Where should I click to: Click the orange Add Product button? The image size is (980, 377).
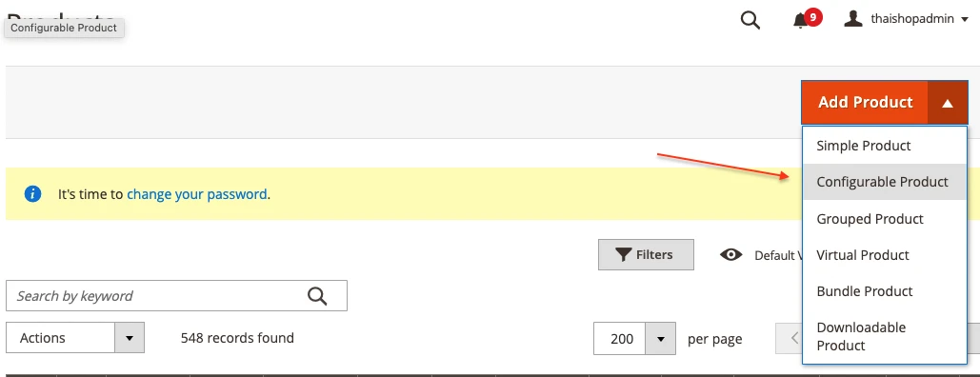pyautogui.click(x=865, y=103)
